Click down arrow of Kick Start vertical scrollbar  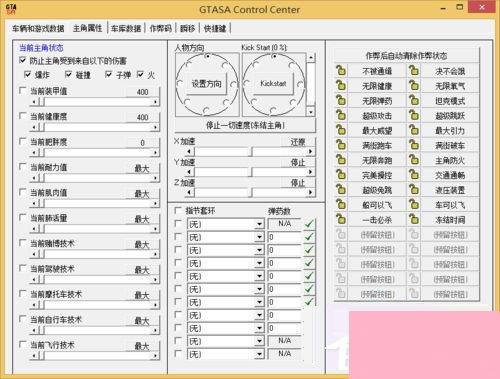click(311, 112)
